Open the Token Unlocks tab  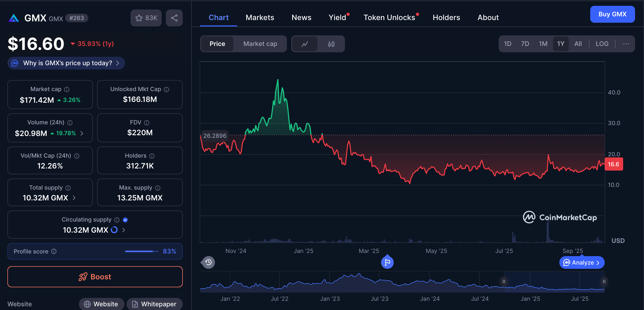tap(389, 17)
